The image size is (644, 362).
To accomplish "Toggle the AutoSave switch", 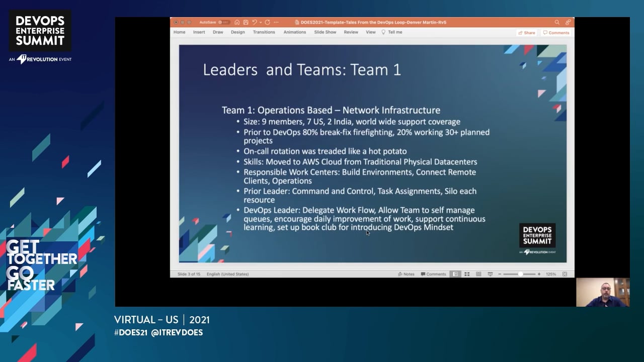I will point(224,22).
